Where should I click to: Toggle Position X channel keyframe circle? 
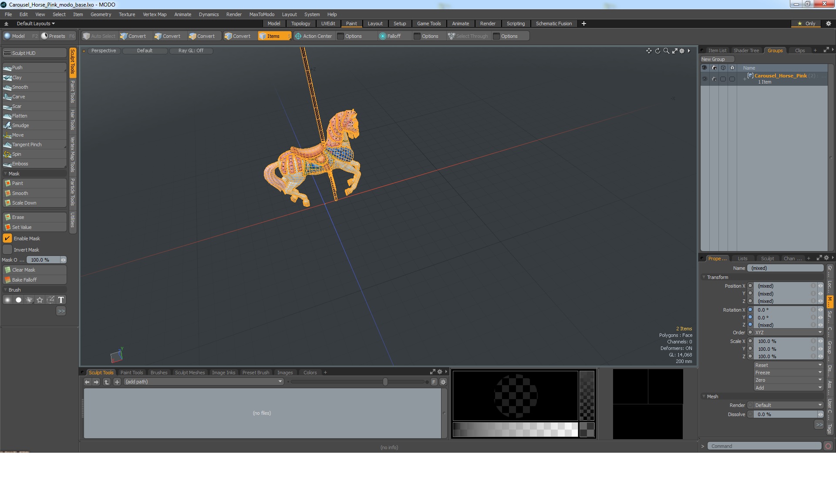click(x=750, y=286)
